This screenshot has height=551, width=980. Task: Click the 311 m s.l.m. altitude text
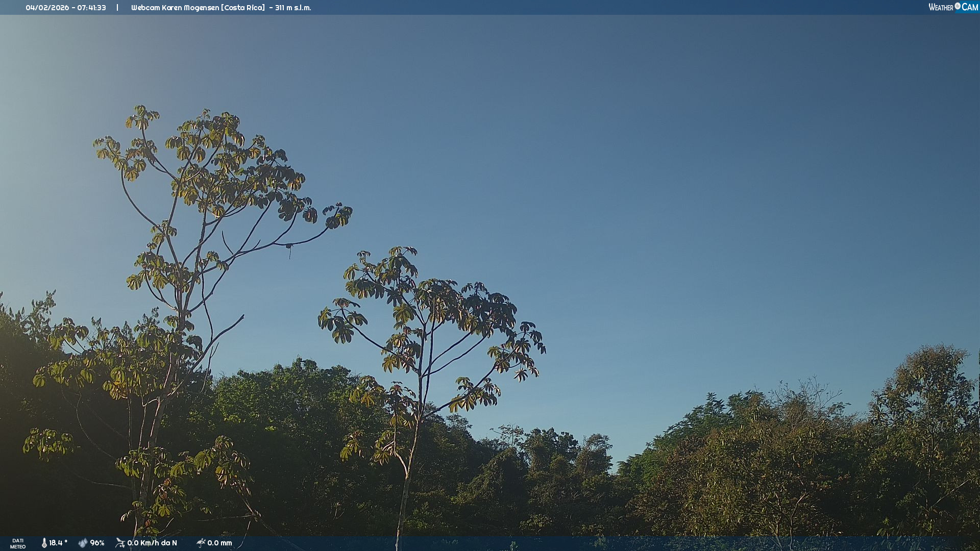point(293,8)
